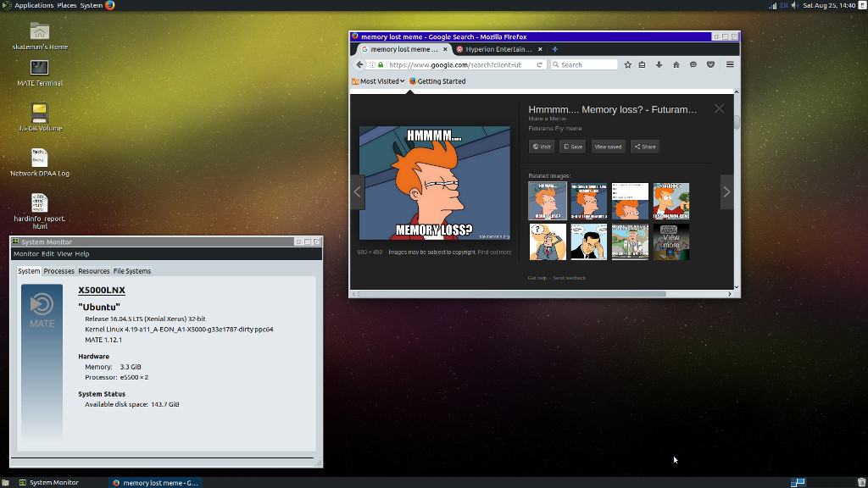Screen dimensions: 868x488
Task: Open skateman's Home folder on the desktop
Action: tap(40, 36)
